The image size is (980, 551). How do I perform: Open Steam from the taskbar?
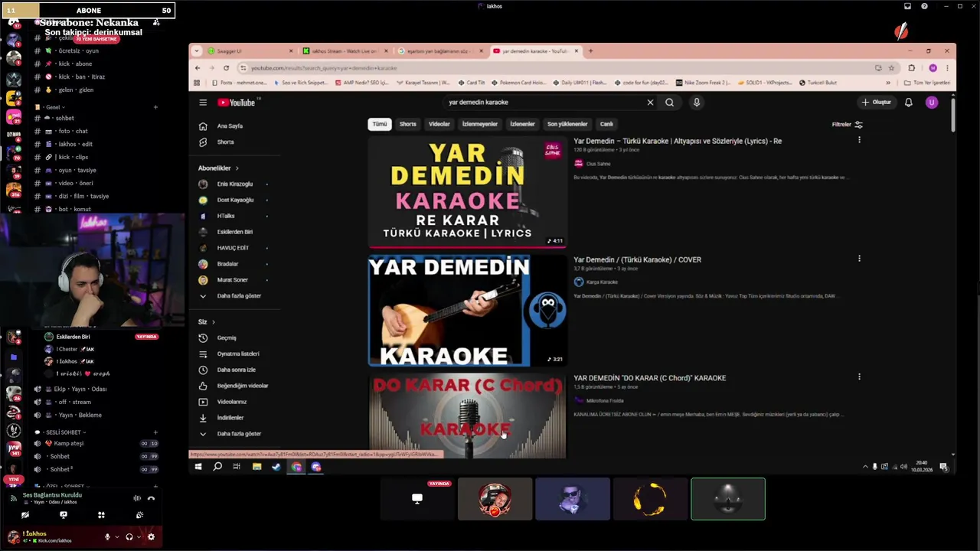pos(276,467)
